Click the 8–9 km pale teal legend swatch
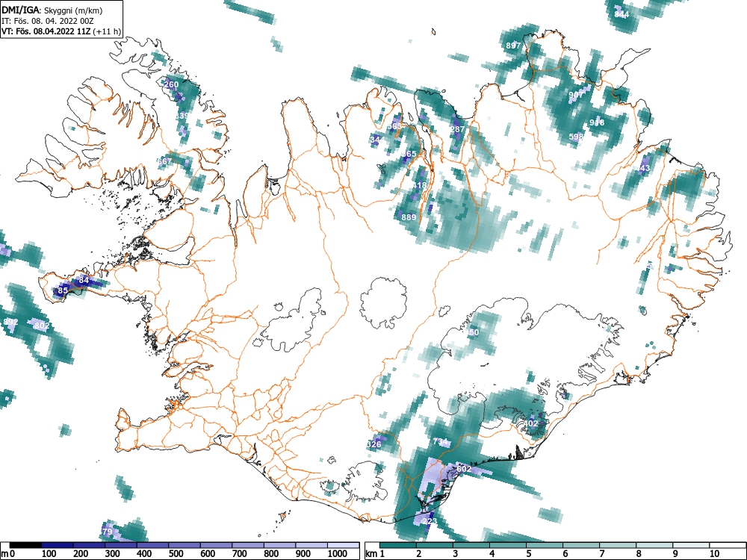 click(655, 545)
